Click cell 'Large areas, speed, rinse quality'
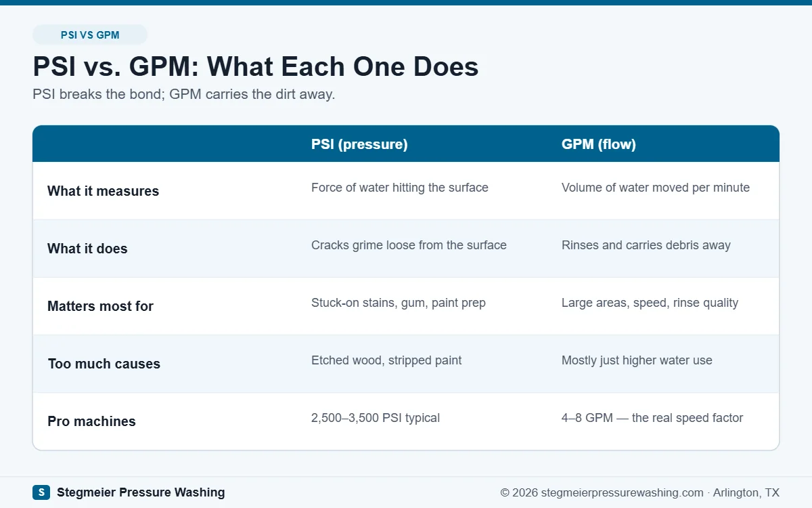The image size is (812, 508). pos(650,303)
